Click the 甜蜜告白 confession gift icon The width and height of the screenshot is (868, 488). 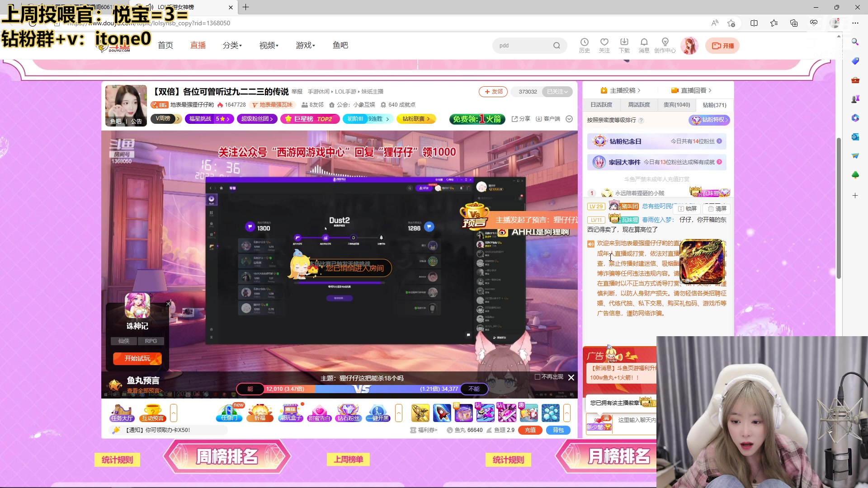pos(320,413)
